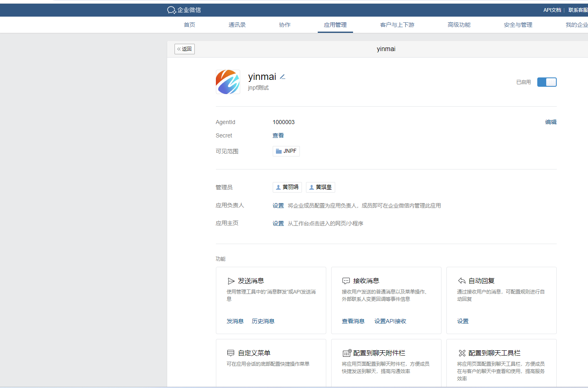Click the pencil edit icon beside yinmai
Screen dimensions: 588x388
click(x=283, y=77)
